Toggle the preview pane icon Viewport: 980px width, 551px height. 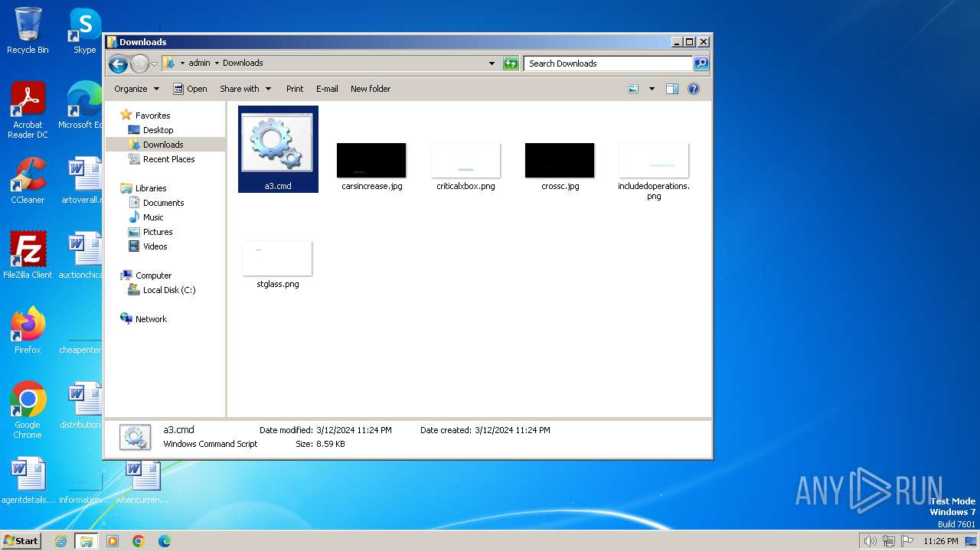pos(672,89)
